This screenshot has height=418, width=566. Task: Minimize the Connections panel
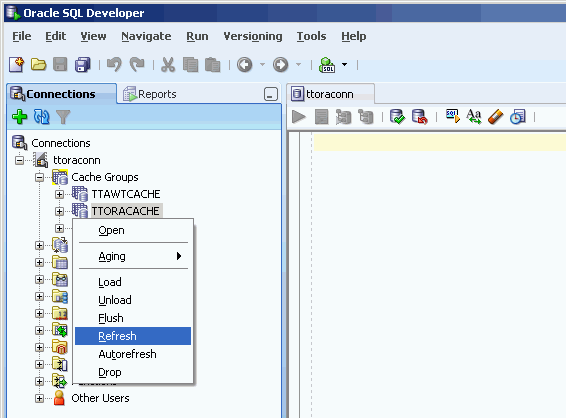[270, 94]
